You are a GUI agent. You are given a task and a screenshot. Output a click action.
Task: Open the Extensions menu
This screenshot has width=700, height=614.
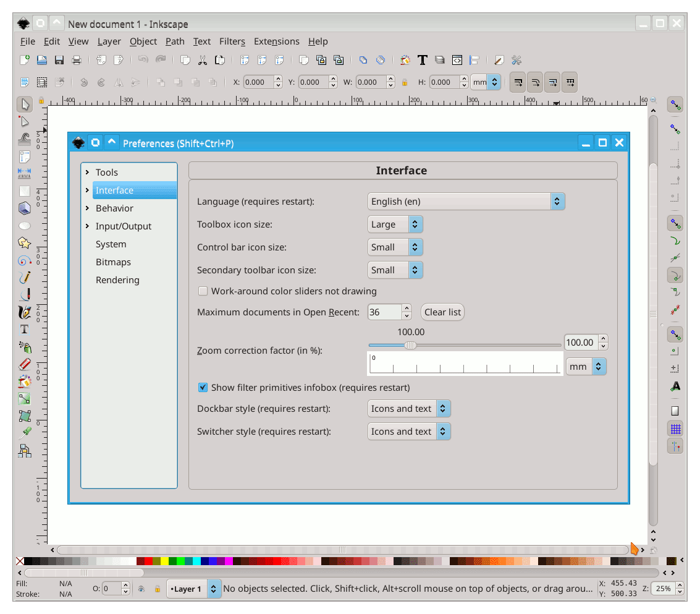(276, 41)
